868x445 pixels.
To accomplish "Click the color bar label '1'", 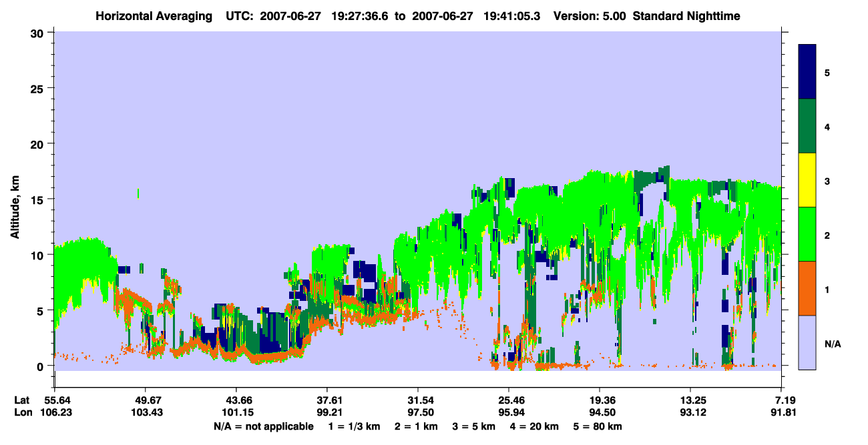I will (827, 289).
